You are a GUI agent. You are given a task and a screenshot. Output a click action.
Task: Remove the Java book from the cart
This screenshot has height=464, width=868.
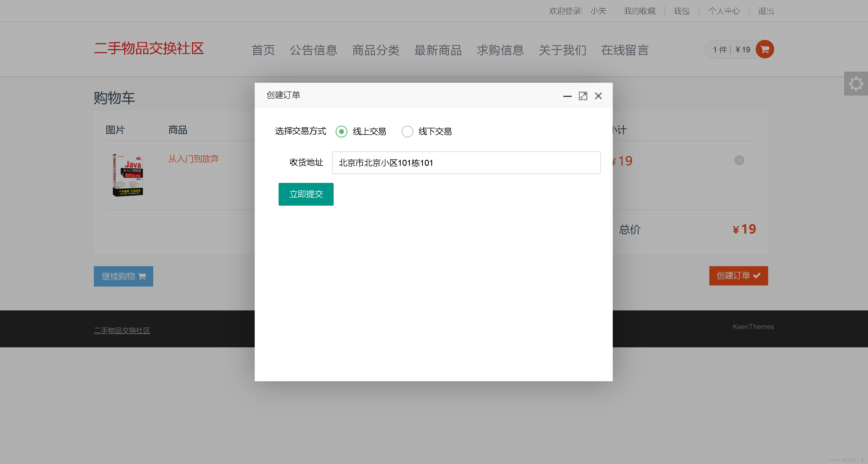[x=739, y=160]
